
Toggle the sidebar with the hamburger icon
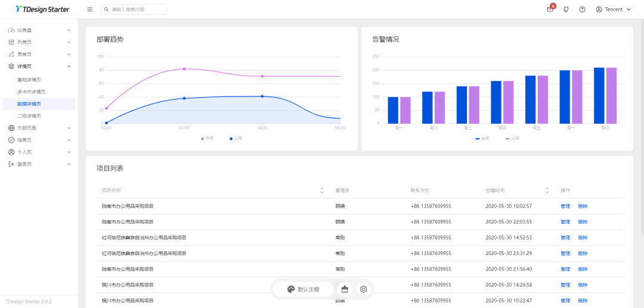[90, 10]
